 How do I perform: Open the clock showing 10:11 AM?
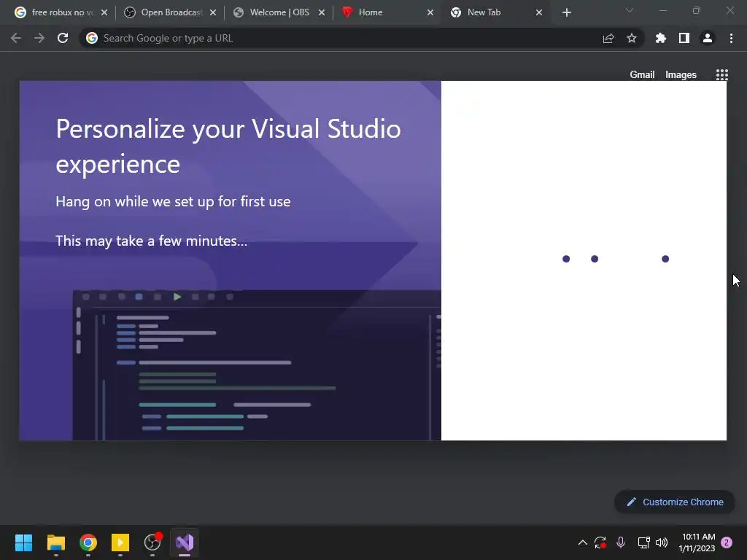point(697,542)
